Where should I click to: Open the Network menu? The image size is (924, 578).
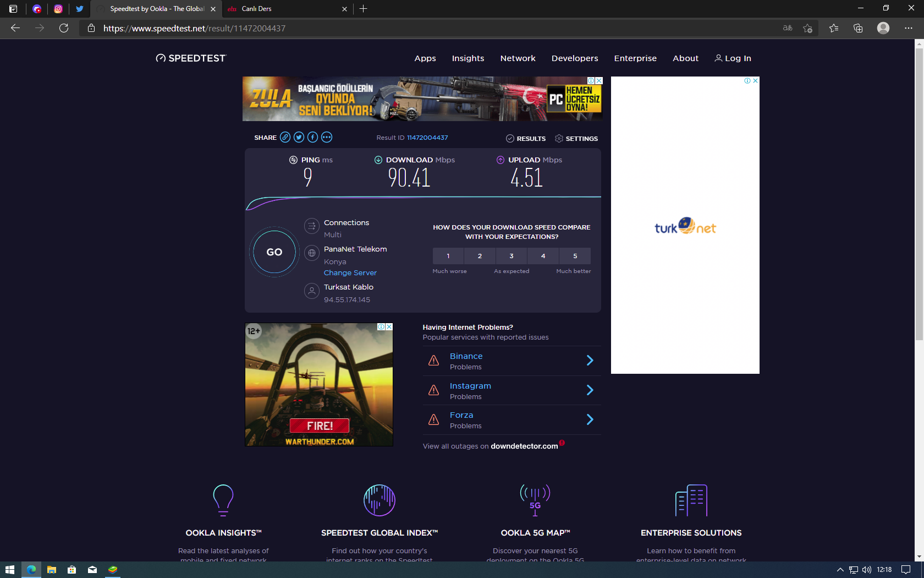click(518, 58)
